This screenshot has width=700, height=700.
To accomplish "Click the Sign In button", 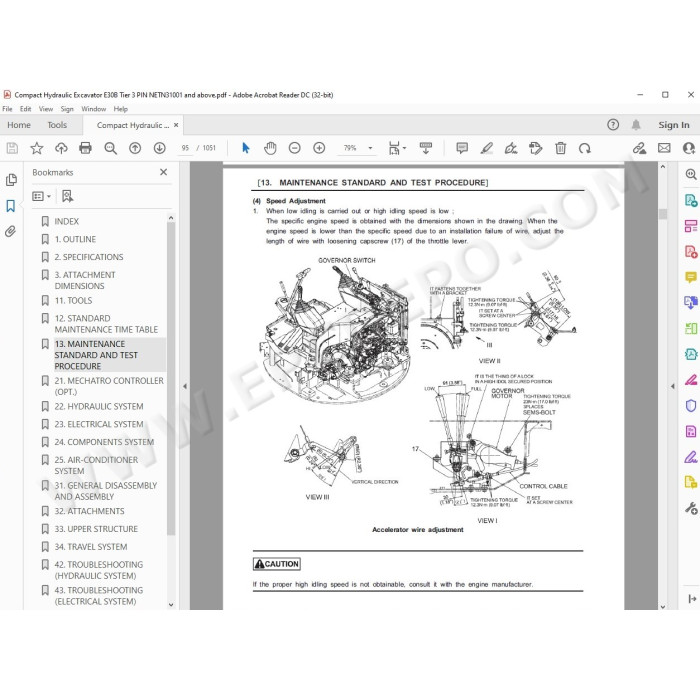I will [x=674, y=125].
